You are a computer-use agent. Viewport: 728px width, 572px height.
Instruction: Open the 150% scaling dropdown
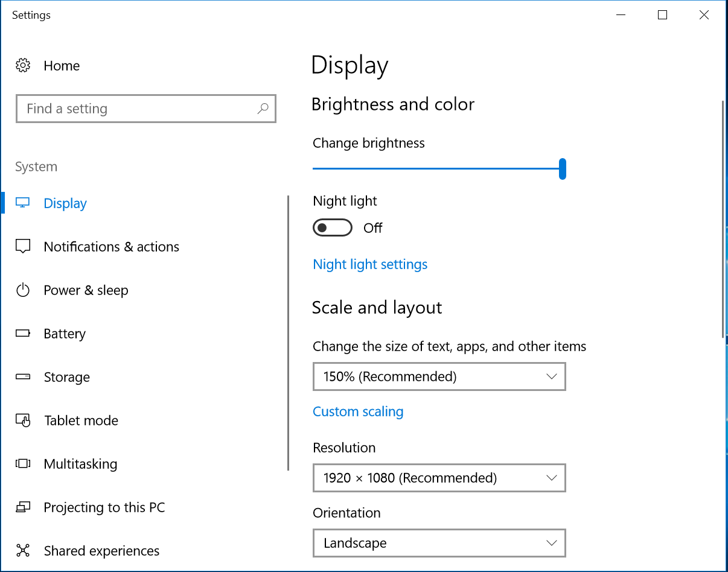439,377
